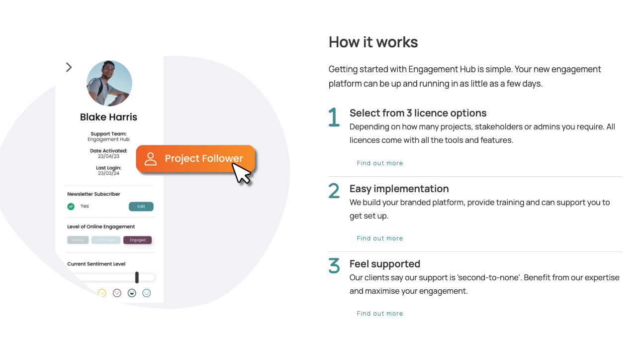Viewport: 644px width, 348px height.
Task: Select the Aware engagement level
Action: tap(78, 240)
